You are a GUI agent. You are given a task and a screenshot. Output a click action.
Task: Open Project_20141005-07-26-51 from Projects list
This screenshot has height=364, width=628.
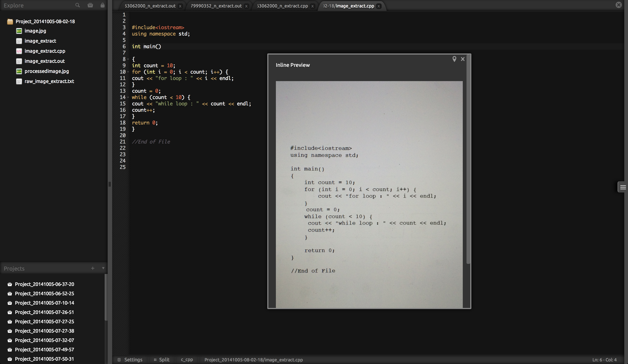click(44, 312)
